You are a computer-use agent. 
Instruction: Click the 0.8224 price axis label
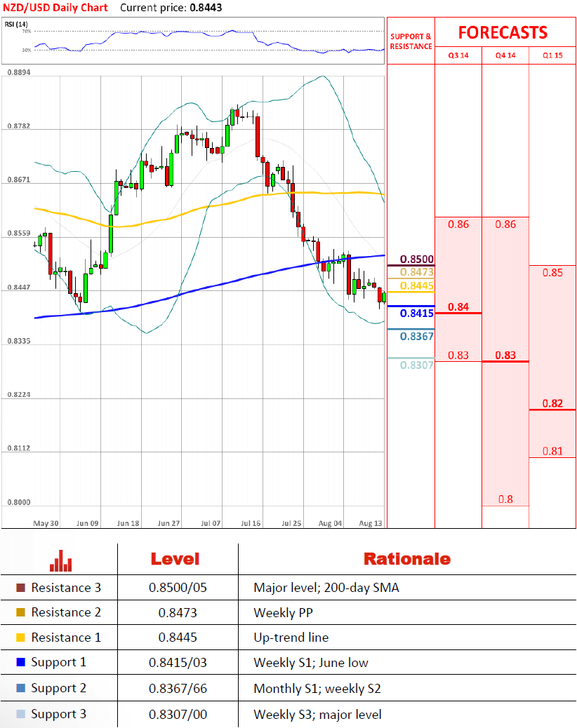pyautogui.click(x=18, y=395)
